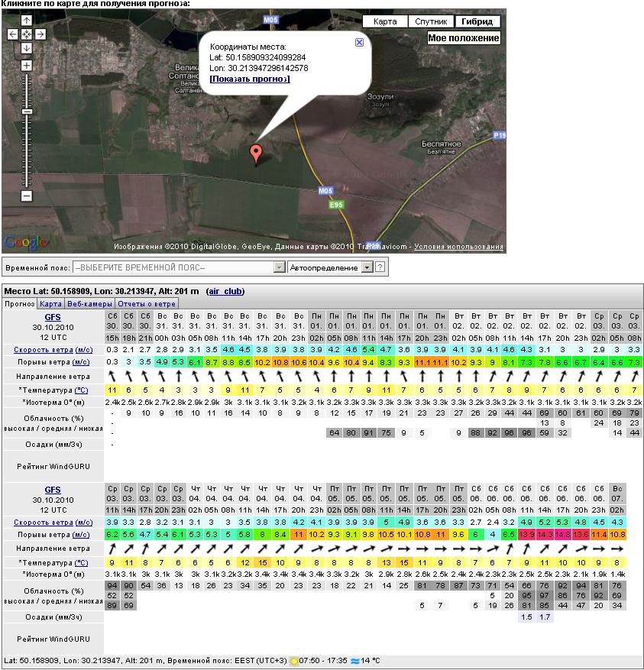
Task: Select the Гибрид map view
Action: (x=477, y=22)
